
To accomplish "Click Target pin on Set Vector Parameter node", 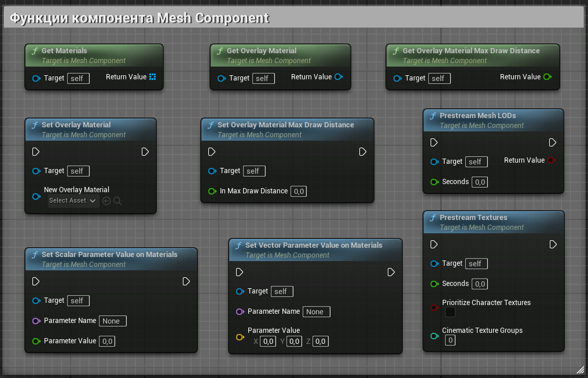I will click(x=240, y=291).
